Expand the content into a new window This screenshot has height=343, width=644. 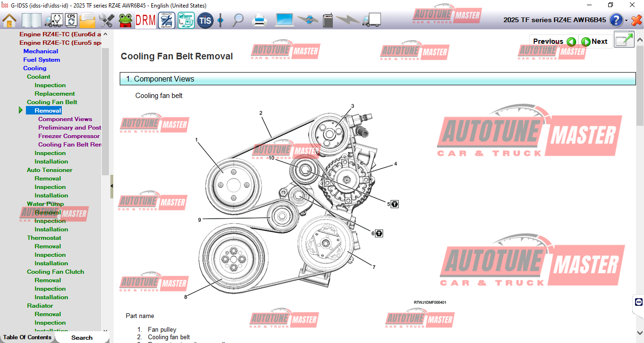(624, 40)
